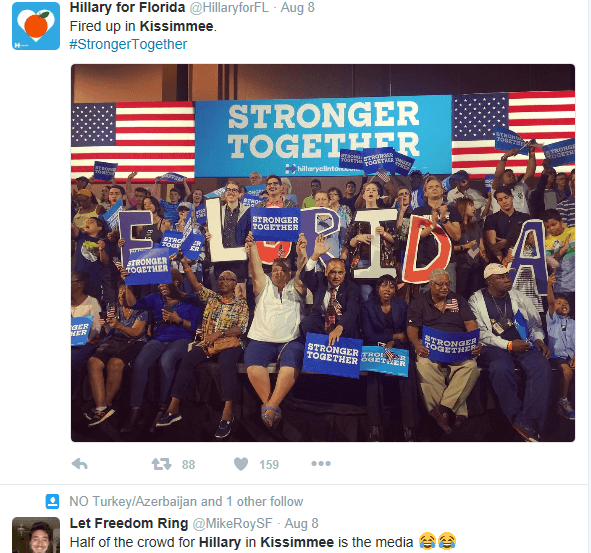
Task: Open the Florida rally photo
Action: tap(323, 253)
